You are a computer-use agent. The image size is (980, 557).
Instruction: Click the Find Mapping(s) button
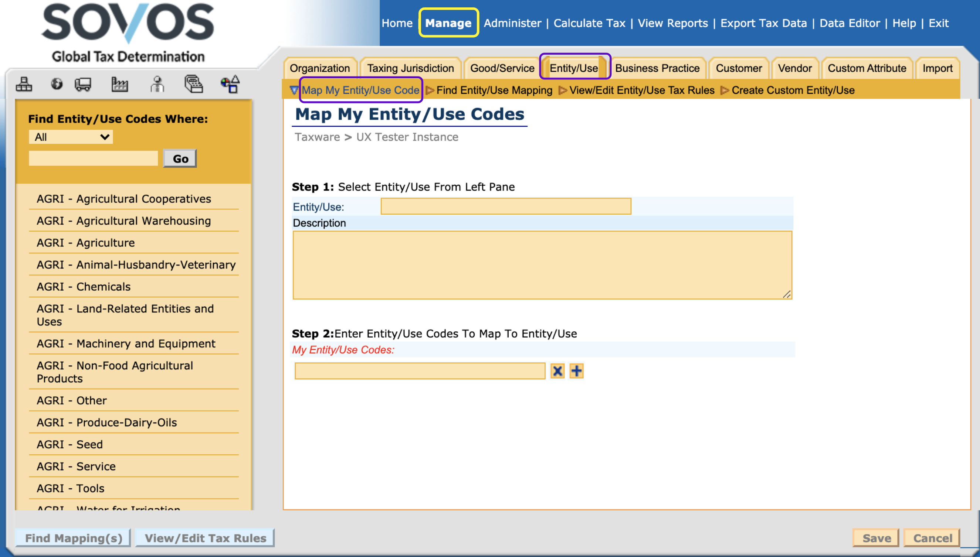point(74,538)
